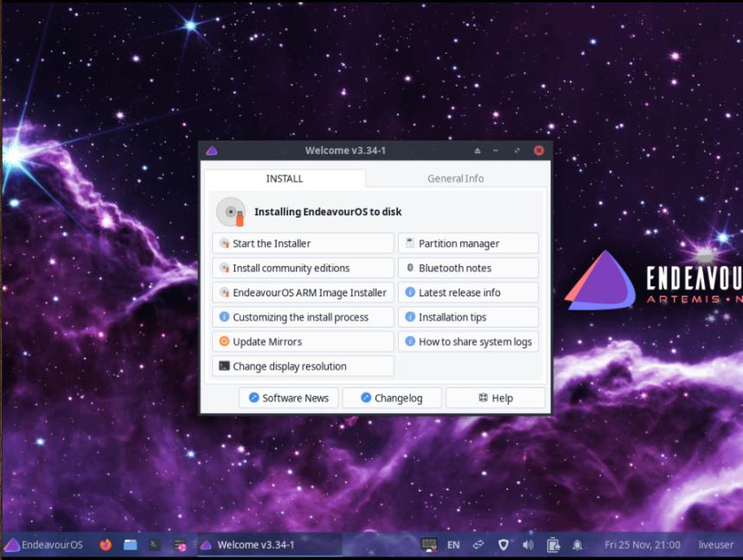Shade the Welcome window with roll-up icon
The image size is (743, 560).
477,150
